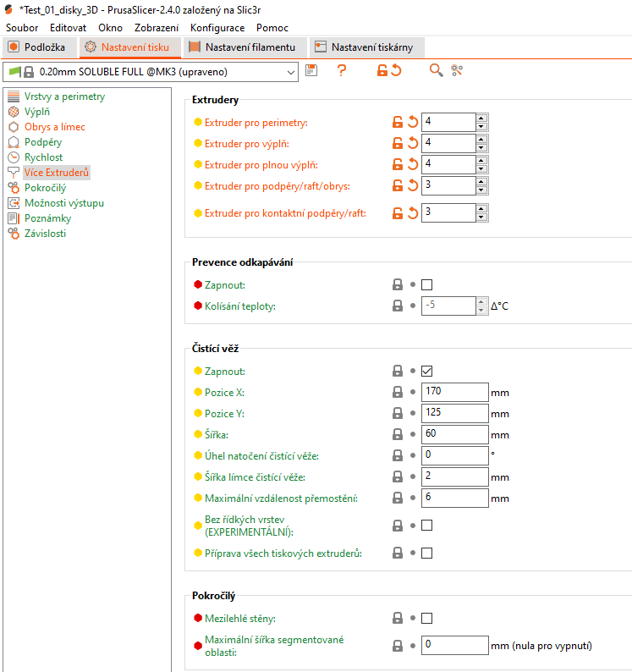Viewport: 632px width, 672px height.
Task: Reset all settings via toolbar undo arrow
Action: point(396,70)
